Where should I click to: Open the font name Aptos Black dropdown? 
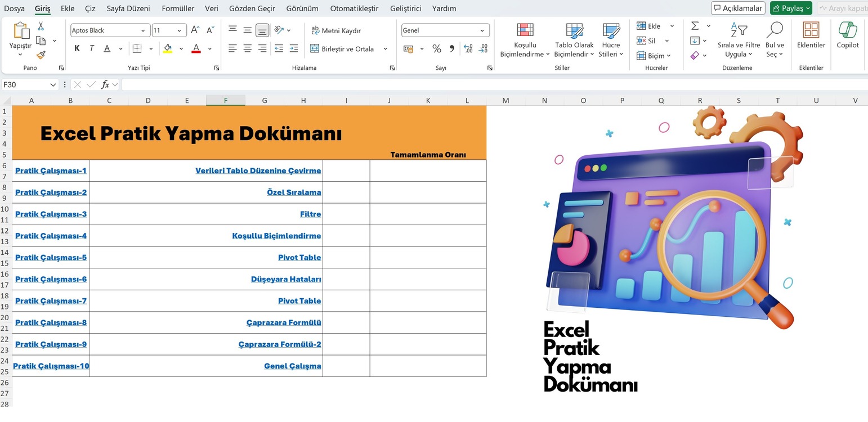(144, 30)
